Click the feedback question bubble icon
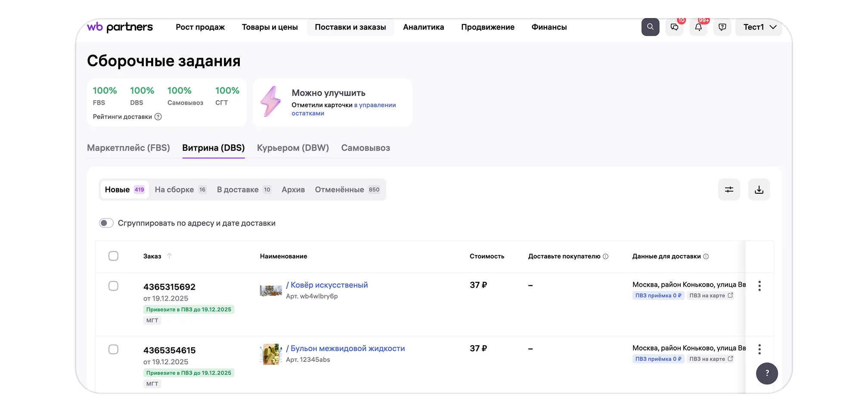The image size is (868, 412). click(x=722, y=27)
